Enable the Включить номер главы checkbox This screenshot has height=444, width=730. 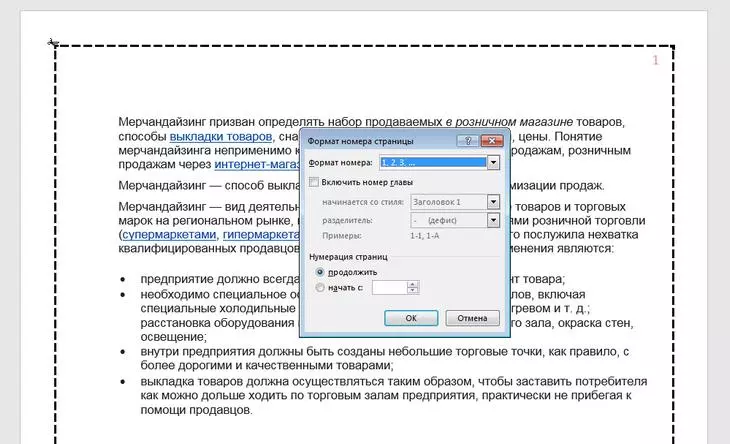pos(314,182)
